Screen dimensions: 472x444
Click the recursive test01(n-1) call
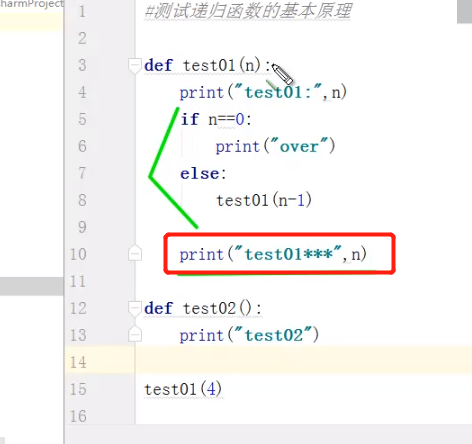264,200
